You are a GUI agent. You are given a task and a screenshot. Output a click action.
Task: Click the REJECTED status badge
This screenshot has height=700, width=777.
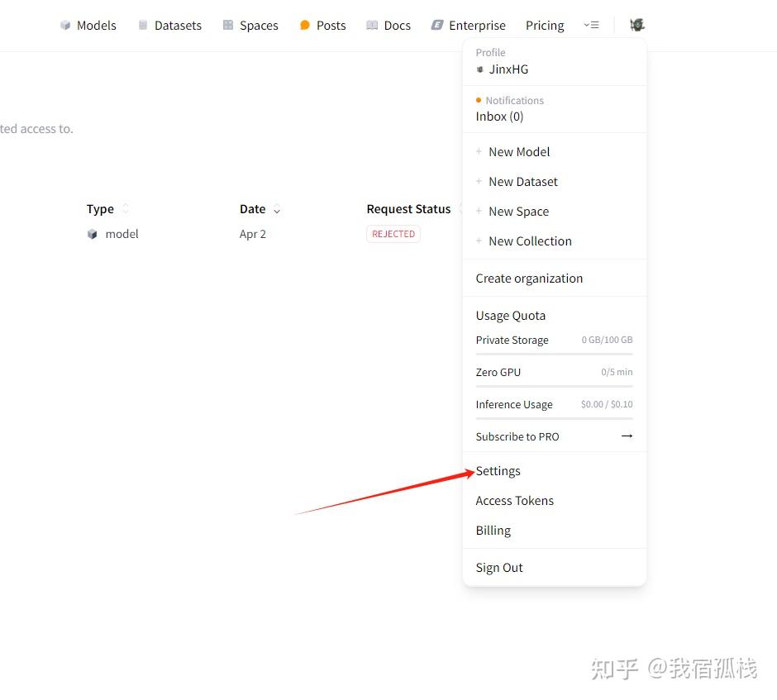click(393, 234)
